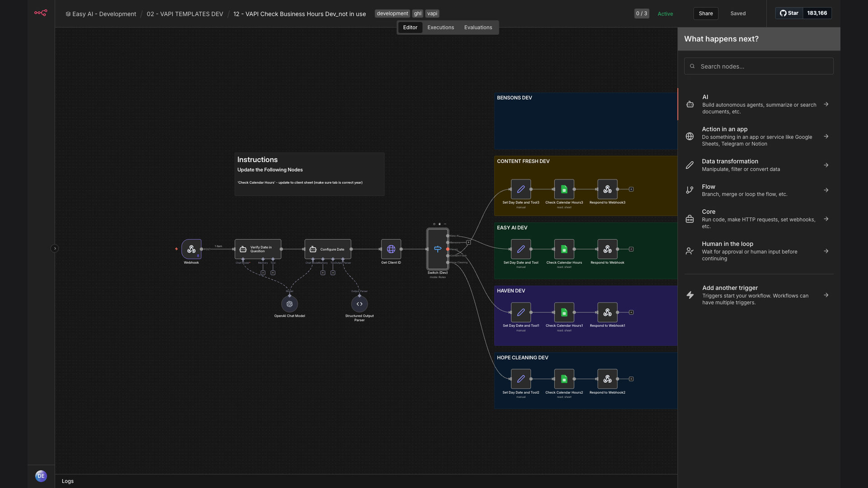Add node after Respond to Webhook1 plus
868x488 pixels.
point(632,312)
